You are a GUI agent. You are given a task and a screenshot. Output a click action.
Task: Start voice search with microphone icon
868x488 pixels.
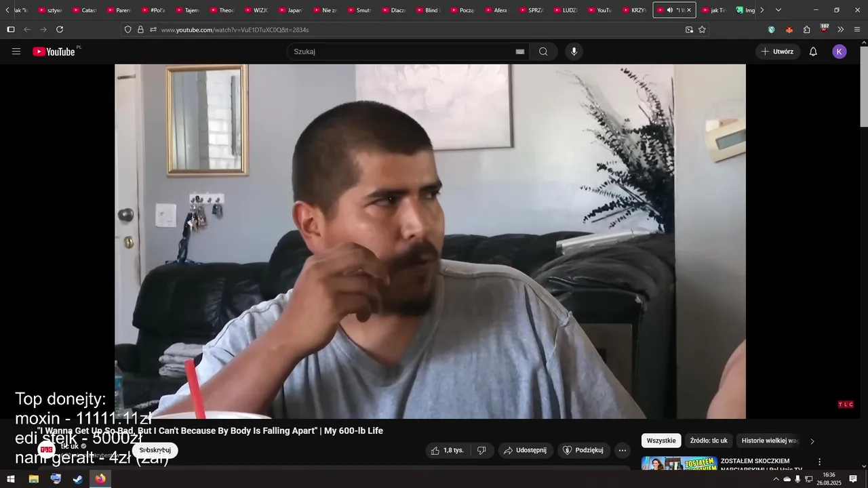(574, 52)
